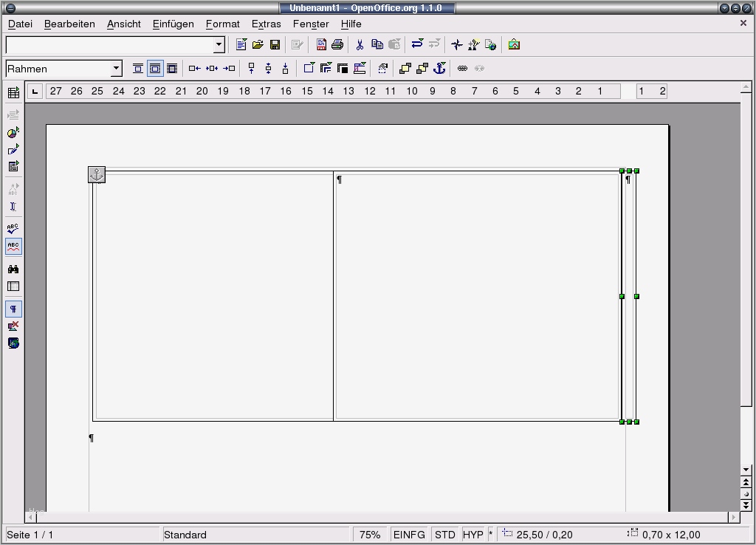The width and height of the screenshot is (756, 545).
Task: Show draw functions with pencil icon
Action: point(13,149)
